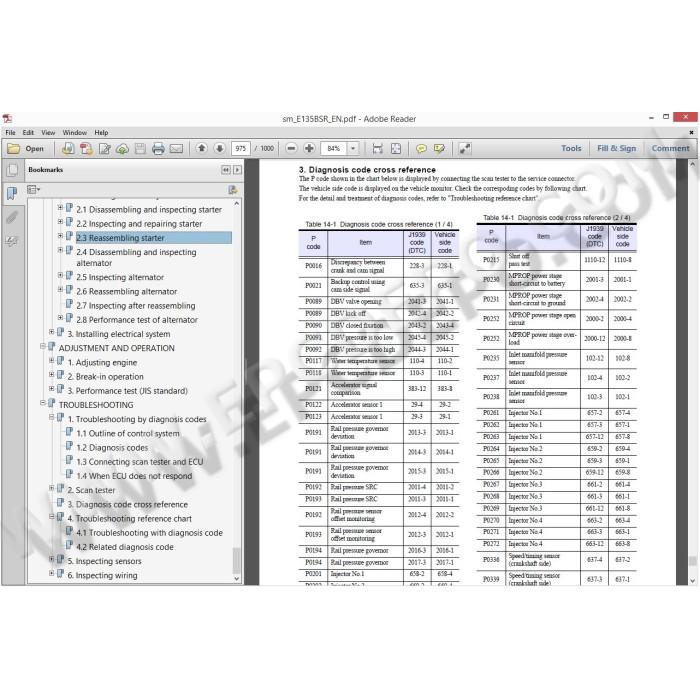Open bookmark 5. Inspecting sensors
The width and height of the screenshot is (700, 700).
coord(104,561)
